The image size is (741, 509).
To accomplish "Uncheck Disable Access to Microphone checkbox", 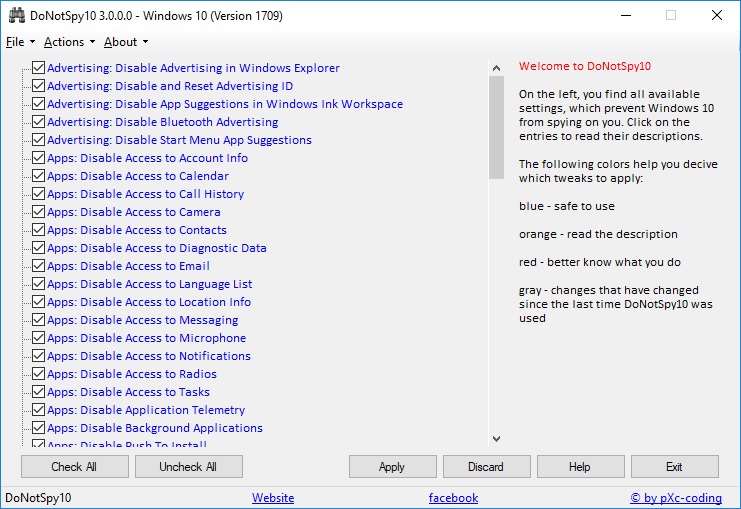I will tap(39, 337).
